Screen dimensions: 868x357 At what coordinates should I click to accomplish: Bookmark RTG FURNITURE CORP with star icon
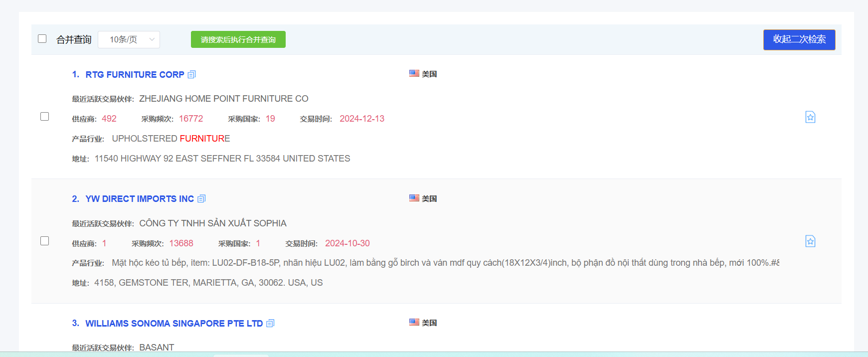(810, 117)
